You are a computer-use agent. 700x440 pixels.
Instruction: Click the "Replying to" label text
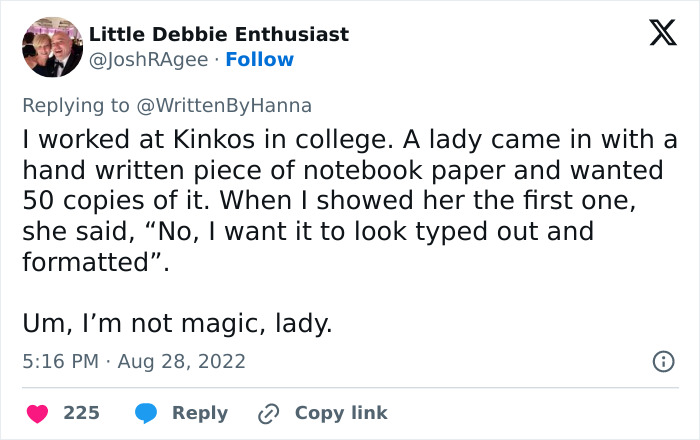(76, 105)
